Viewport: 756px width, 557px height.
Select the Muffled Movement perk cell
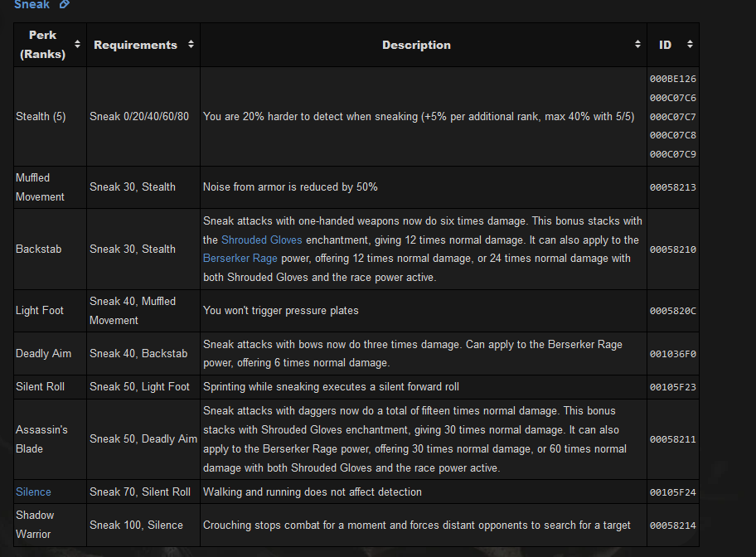50,187
